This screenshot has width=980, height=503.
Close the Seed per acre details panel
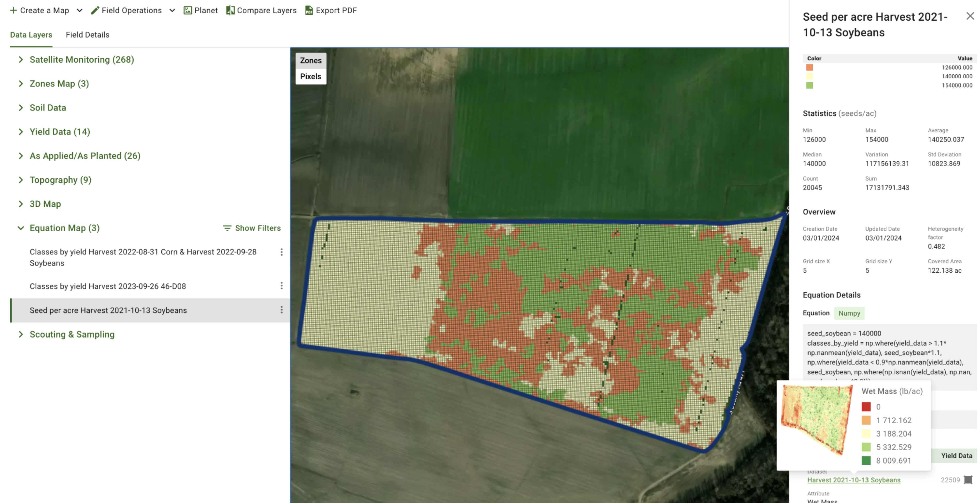[970, 16]
